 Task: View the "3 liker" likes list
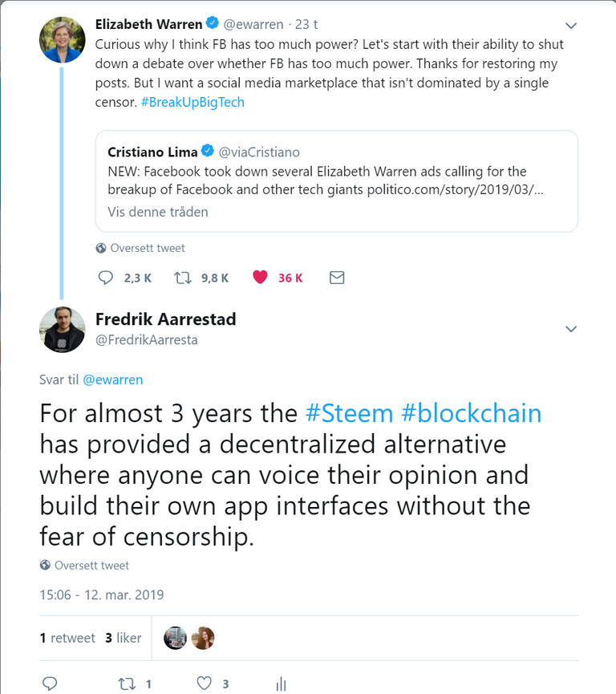tap(123, 638)
